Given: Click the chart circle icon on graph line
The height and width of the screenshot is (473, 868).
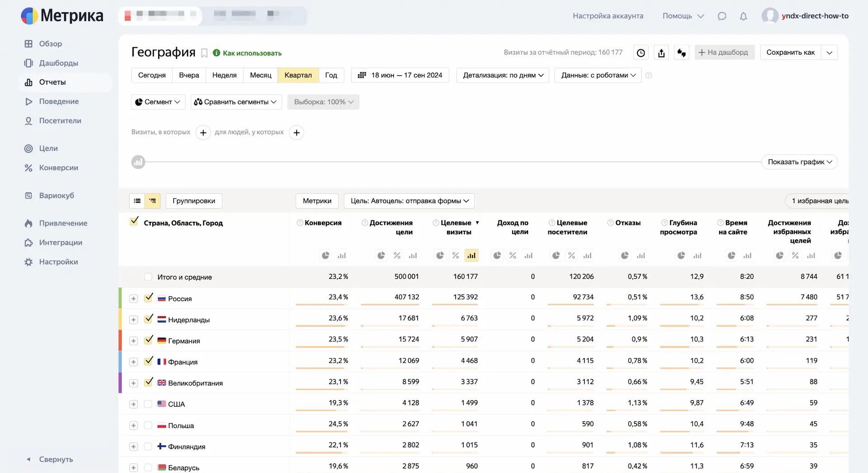Looking at the screenshot, I should click(138, 162).
